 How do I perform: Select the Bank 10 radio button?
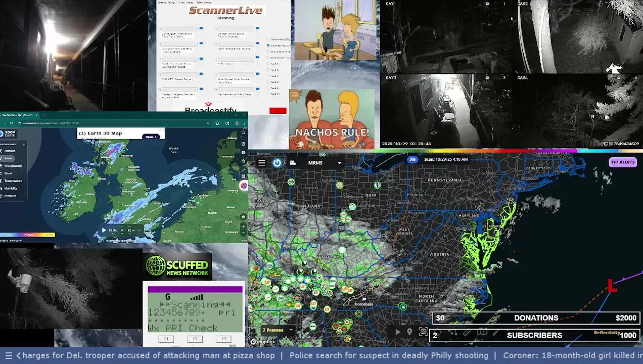click(268, 94)
